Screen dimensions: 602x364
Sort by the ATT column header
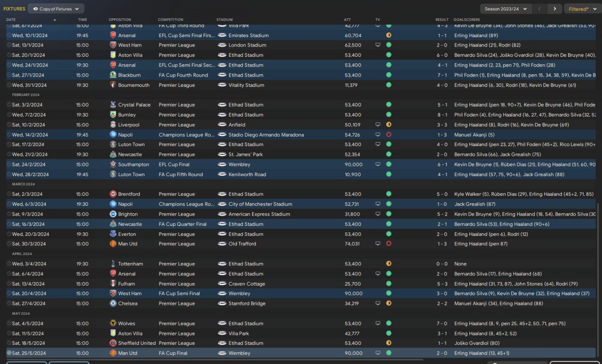point(347,20)
